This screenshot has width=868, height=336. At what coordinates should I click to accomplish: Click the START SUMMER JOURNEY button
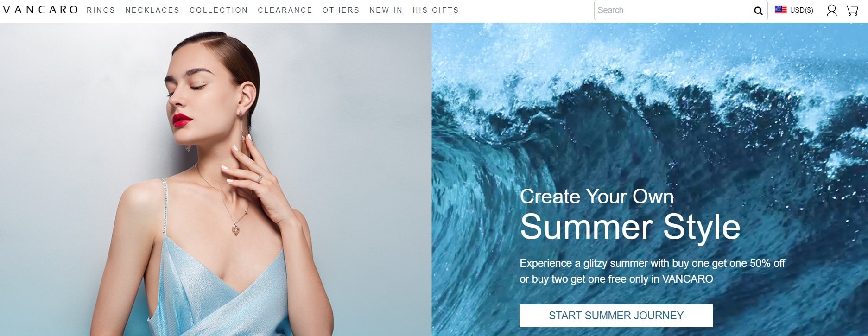coord(616,316)
